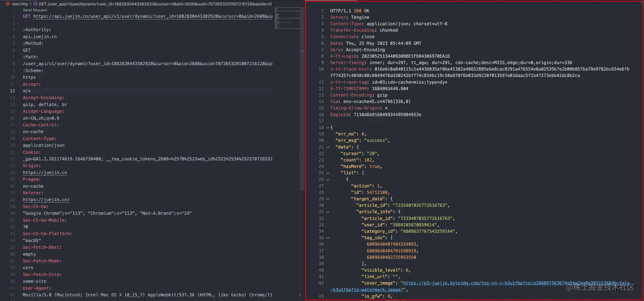
Task: Click the "err_msg": "success" line
Action: pyautogui.click(x=362, y=140)
